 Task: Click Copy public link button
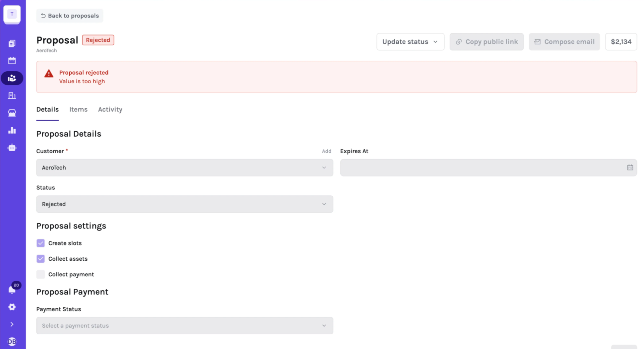coord(486,42)
